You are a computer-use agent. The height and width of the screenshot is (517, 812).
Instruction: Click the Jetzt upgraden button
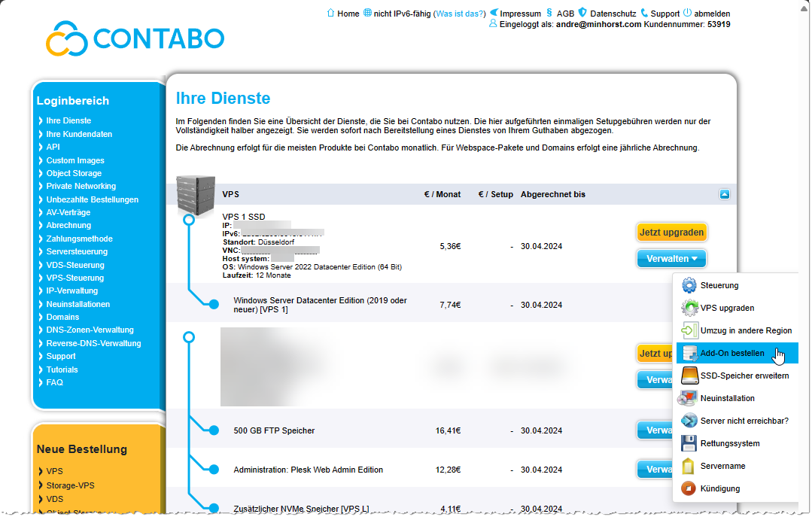[671, 232]
